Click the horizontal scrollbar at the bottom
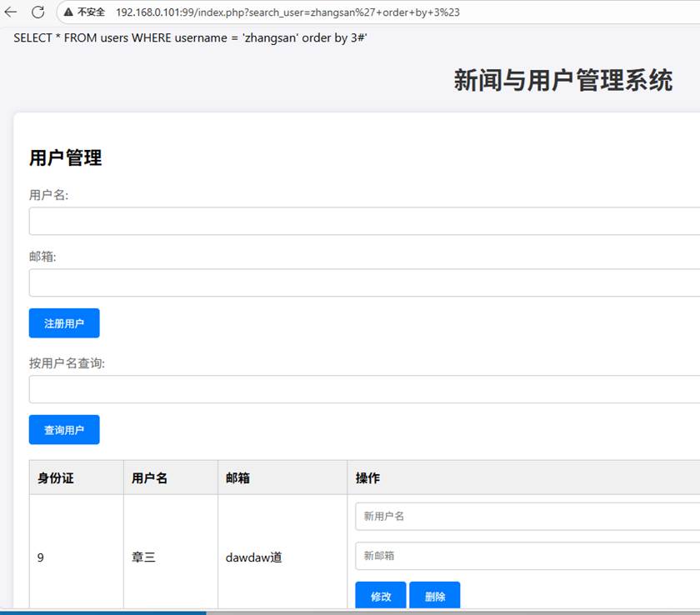This screenshot has height=615, width=700. coord(350,612)
